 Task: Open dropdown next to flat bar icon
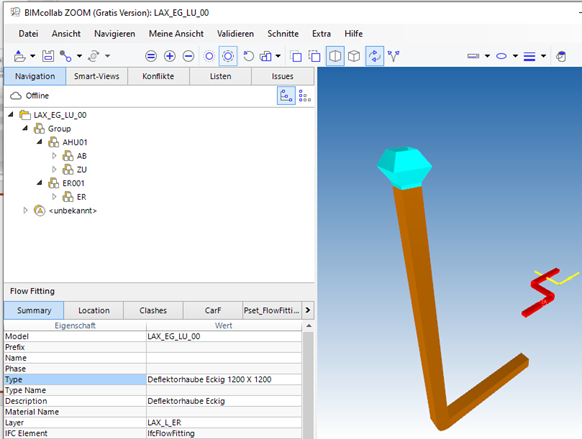pos(487,56)
